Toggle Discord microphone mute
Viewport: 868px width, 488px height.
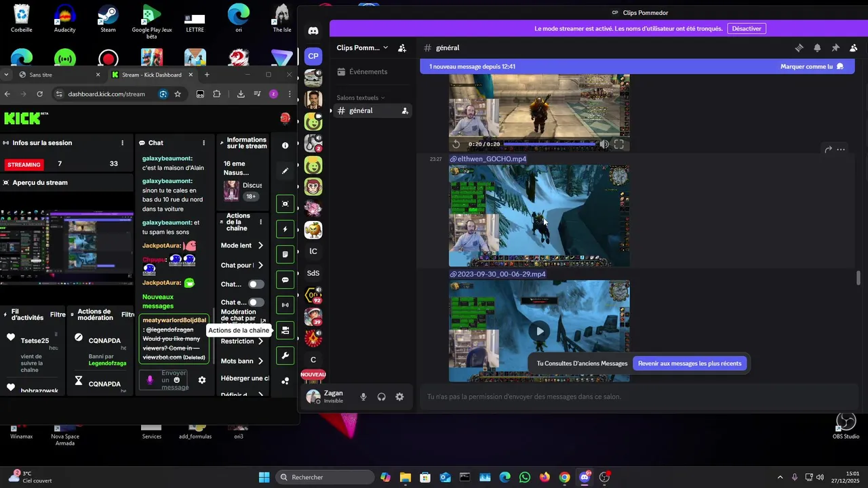coord(363,397)
